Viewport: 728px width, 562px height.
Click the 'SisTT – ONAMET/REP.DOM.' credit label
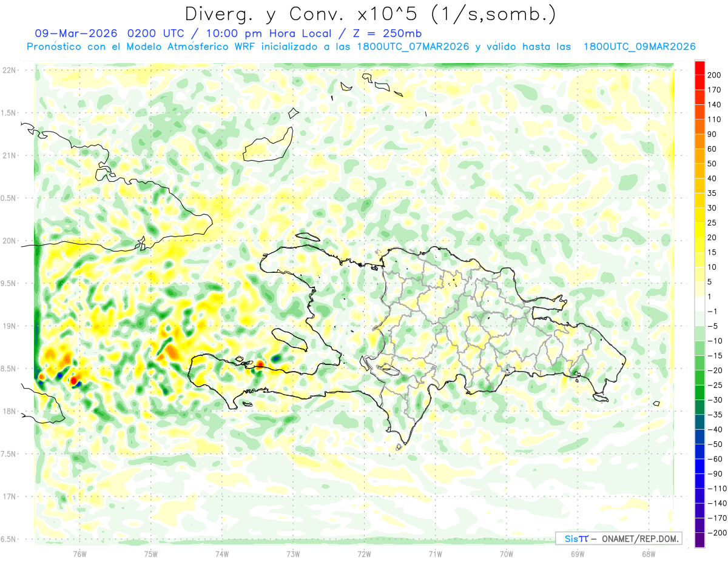point(618,538)
